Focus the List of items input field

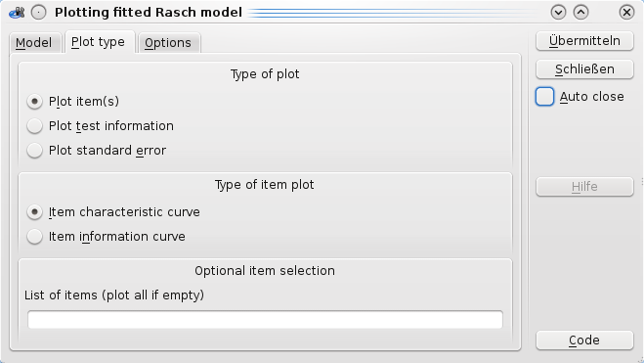click(x=266, y=320)
